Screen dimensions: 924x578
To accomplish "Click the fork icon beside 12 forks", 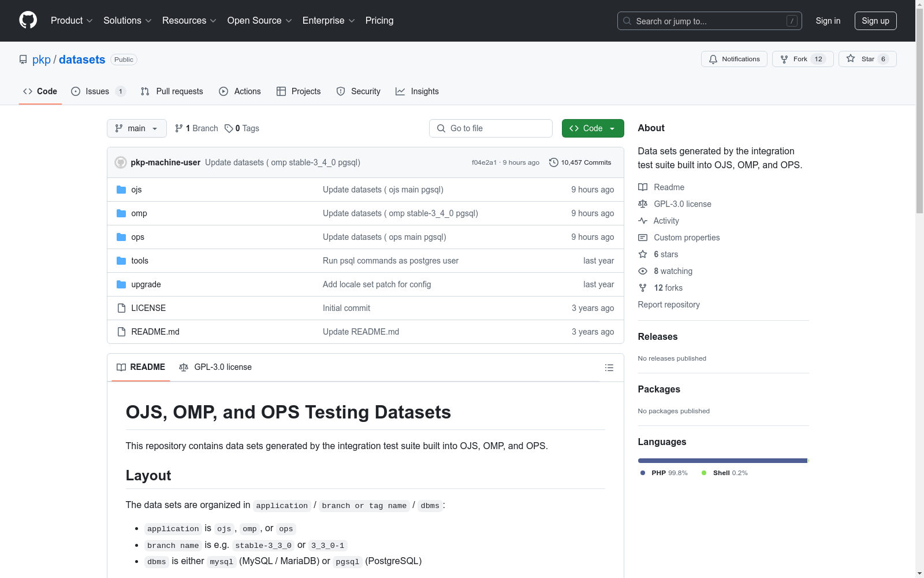I will (x=643, y=288).
